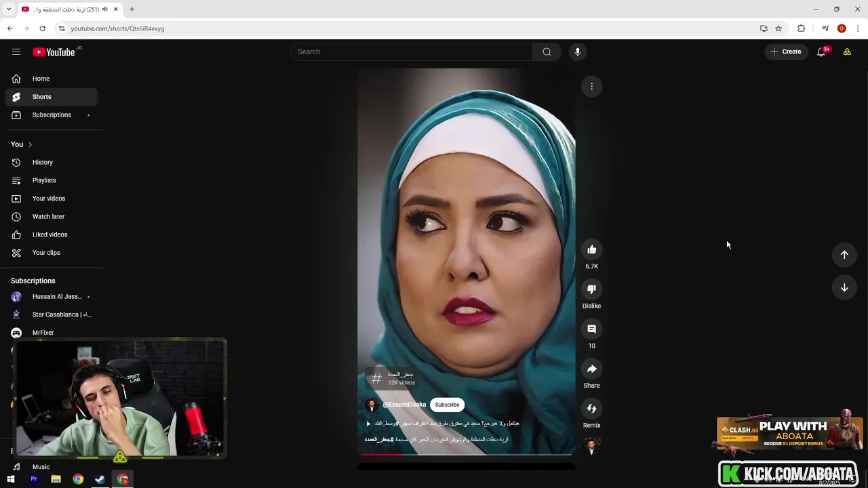Open Playlists in the sidebar

[52, 180]
